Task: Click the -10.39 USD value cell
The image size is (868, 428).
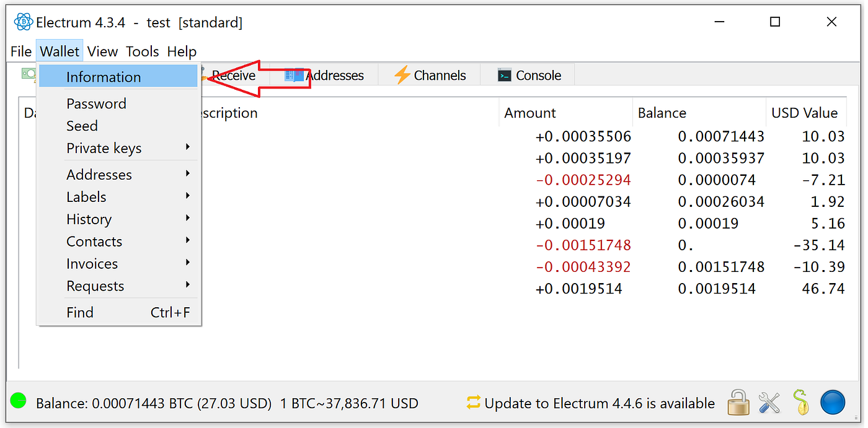Action: coord(819,267)
